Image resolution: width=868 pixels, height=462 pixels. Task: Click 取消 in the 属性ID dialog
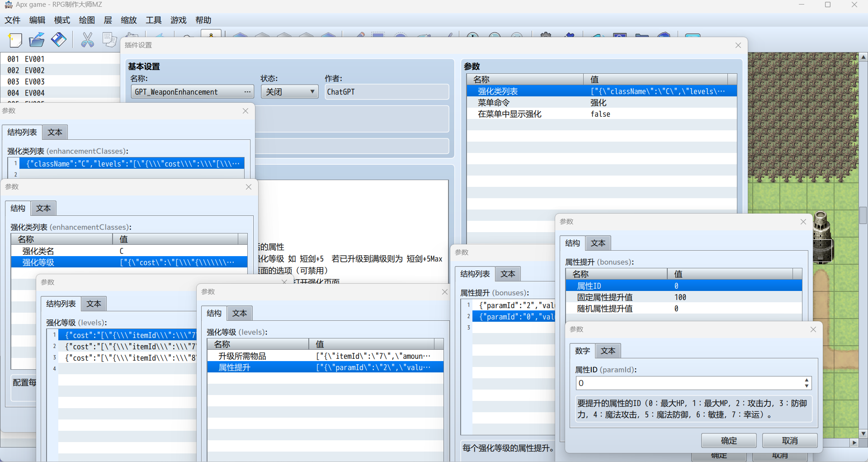790,441
